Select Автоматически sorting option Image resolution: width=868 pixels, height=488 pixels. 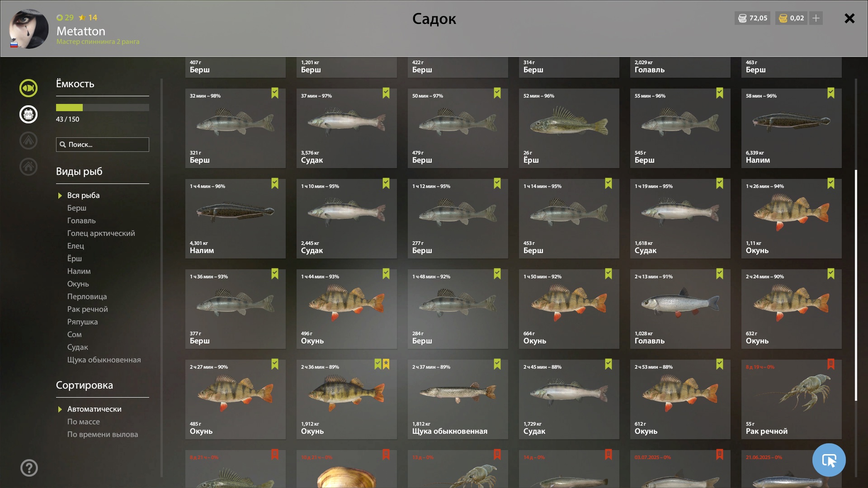pos(94,409)
